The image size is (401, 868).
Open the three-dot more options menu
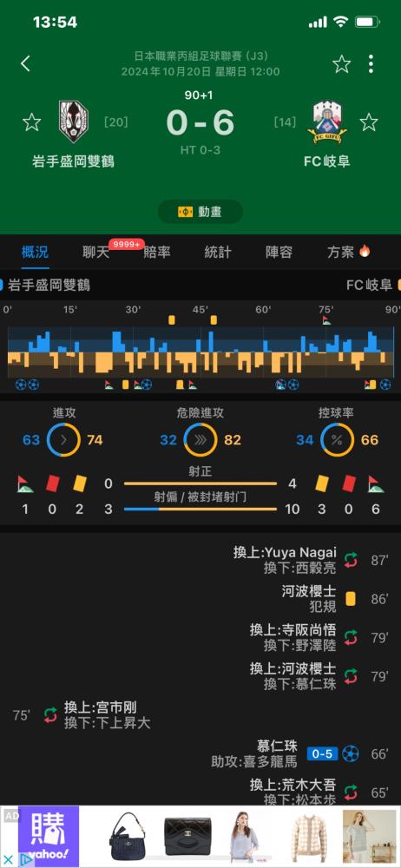coord(371,64)
